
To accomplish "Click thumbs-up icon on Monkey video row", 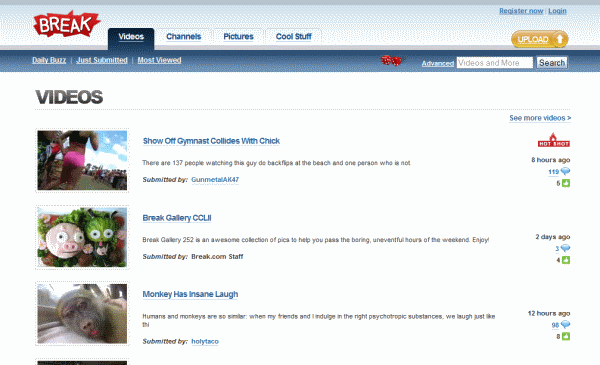I will 566,337.
